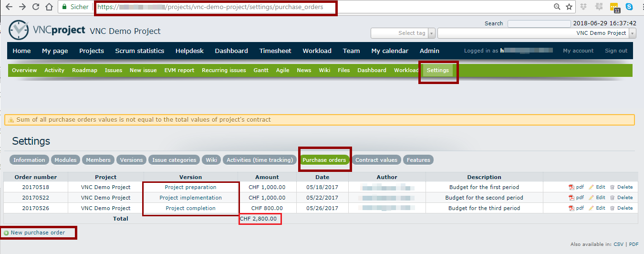Edit purchase order 20170522
Viewport: 644px width, 254px height.
click(x=597, y=198)
